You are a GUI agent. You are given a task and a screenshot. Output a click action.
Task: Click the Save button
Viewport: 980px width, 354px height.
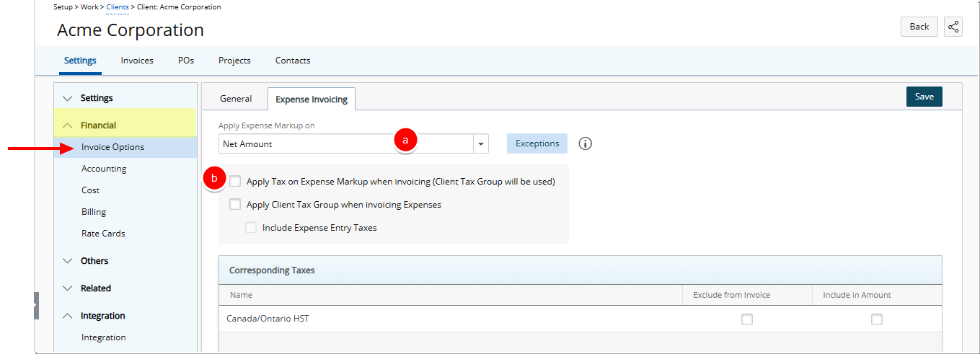click(x=924, y=97)
